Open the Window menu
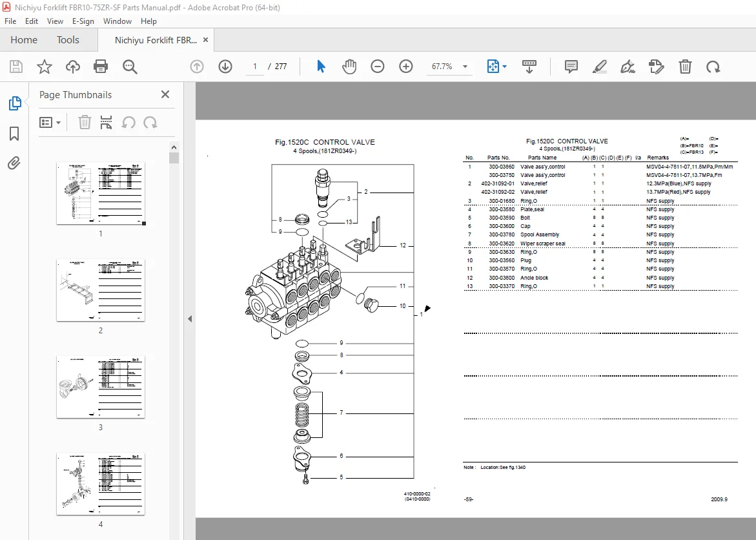 click(117, 21)
